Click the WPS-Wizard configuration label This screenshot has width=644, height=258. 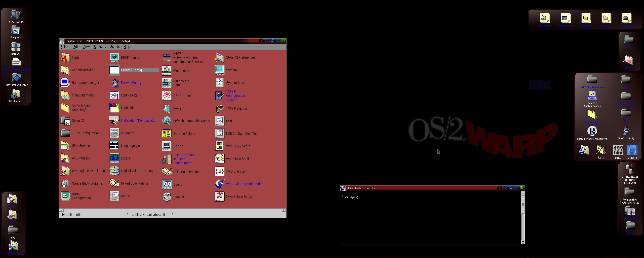click(x=245, y=184)
